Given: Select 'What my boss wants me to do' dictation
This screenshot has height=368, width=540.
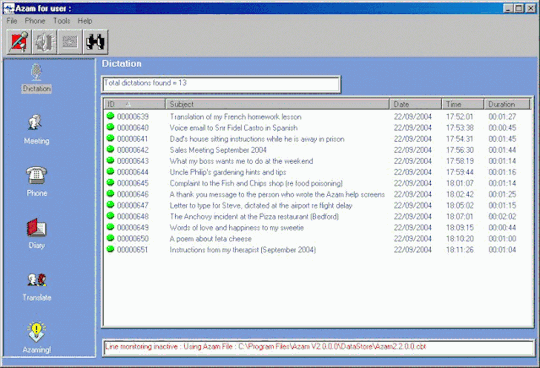Looking at the screenshot, I should pyautogui.click(x=241, y=161).
